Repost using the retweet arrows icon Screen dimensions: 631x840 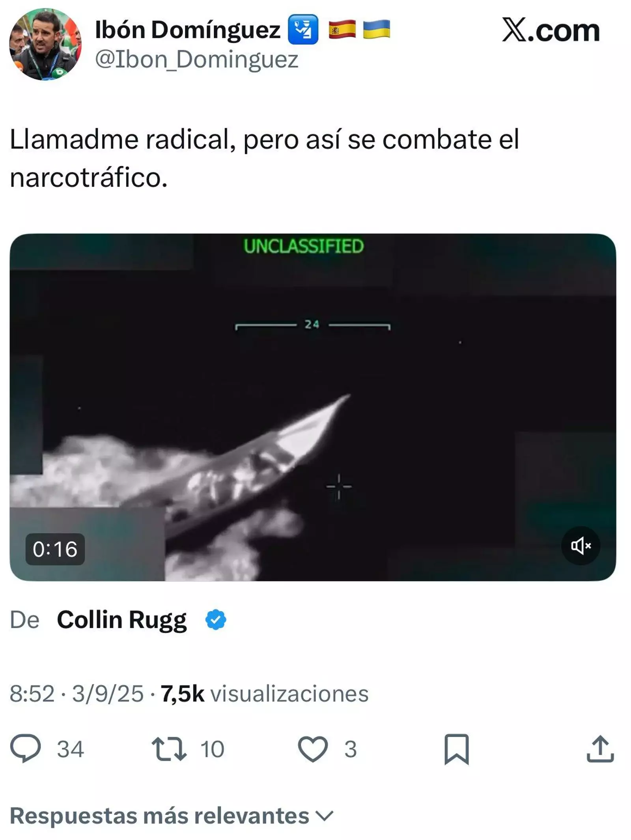[169, 748]
